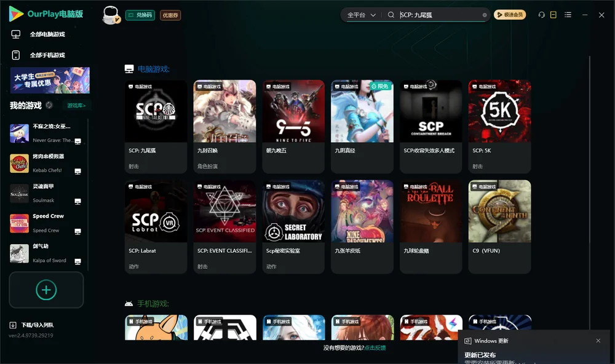Click the 角色扮演 tag on 九封召唤 card
Viewport: 615px width, 364px height.
tap(207, 166)
